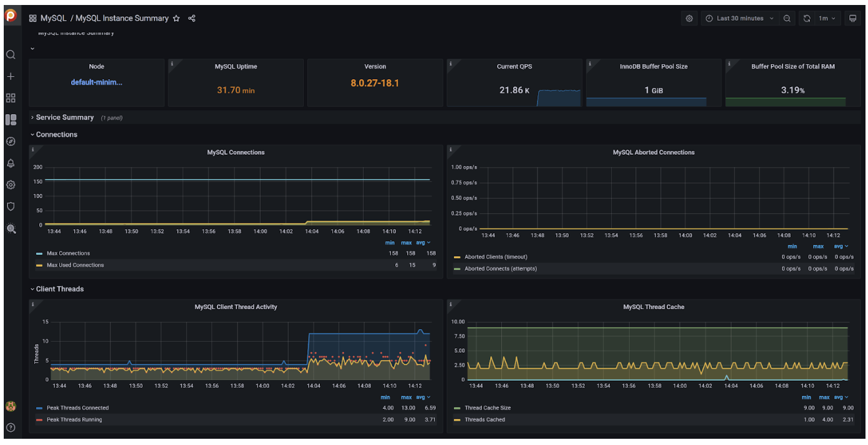Screen dimensions: 868x445
Task: Star the MySQL Instance Summary dashboard
Action: [x=176, y=19]
